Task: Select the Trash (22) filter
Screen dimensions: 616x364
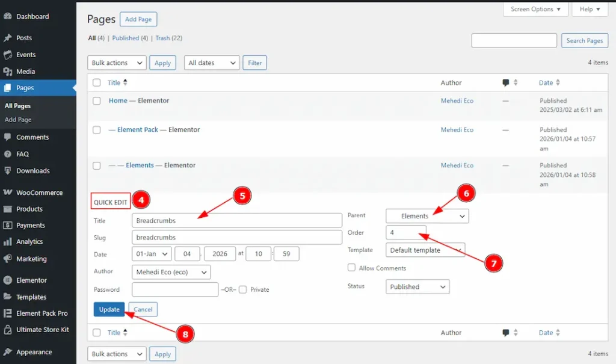Action: 168,38
